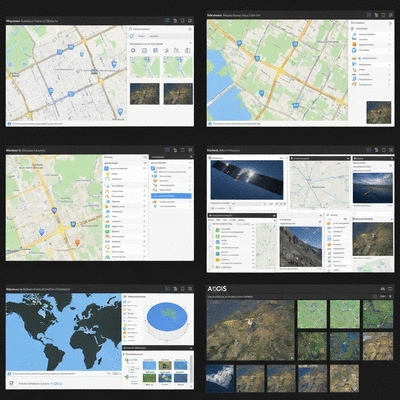Viewport: 400px width, 400px height.
Task: Open the satellite thumbnail below the lake map side list
Action: click(379, 113)
